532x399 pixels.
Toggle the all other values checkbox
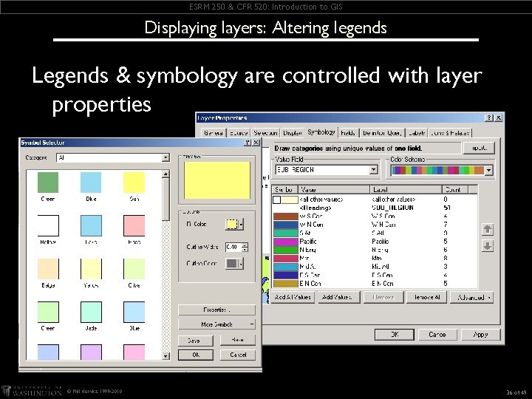point(277,199)
